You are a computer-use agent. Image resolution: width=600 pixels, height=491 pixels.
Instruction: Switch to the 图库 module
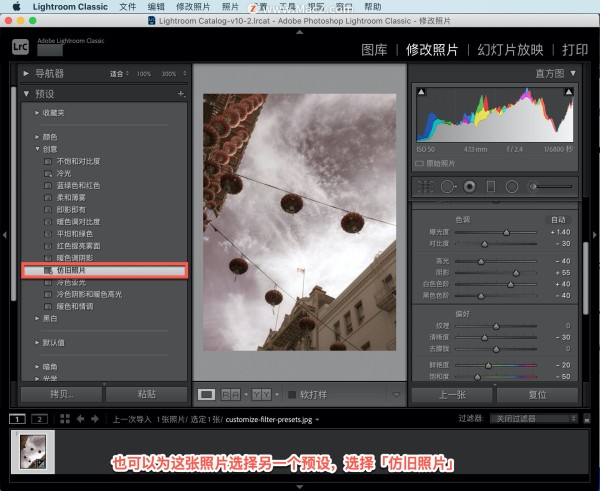(x=374, y=49)
